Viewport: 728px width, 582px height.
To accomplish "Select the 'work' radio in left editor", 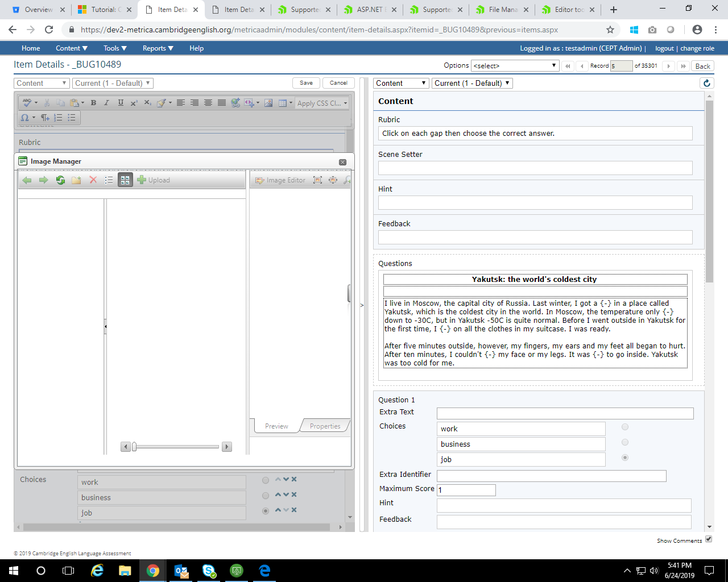I will (x=266, y=480).
